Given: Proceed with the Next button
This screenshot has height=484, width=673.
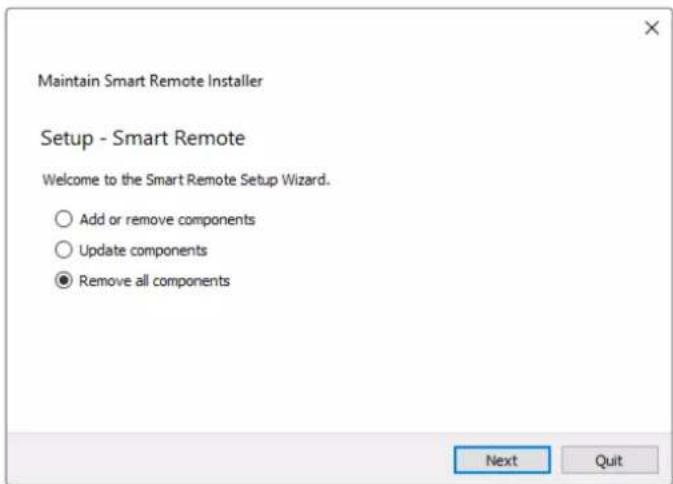Looking at the screenshot, I should 502,460.
